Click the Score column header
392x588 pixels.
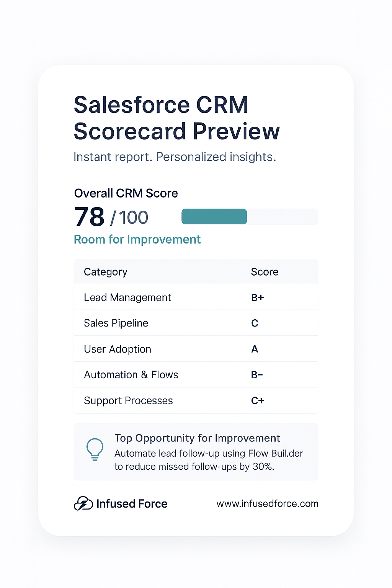point(265,272)
